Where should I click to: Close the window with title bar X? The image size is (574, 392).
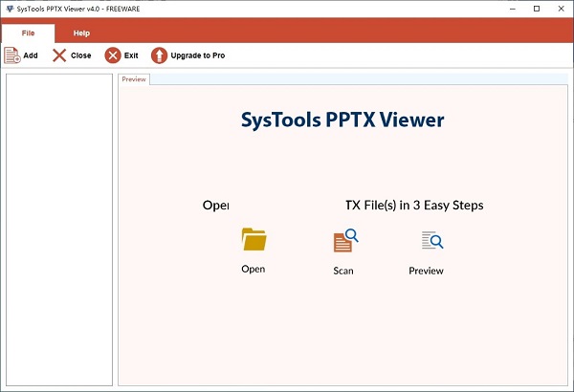(561, 9)
